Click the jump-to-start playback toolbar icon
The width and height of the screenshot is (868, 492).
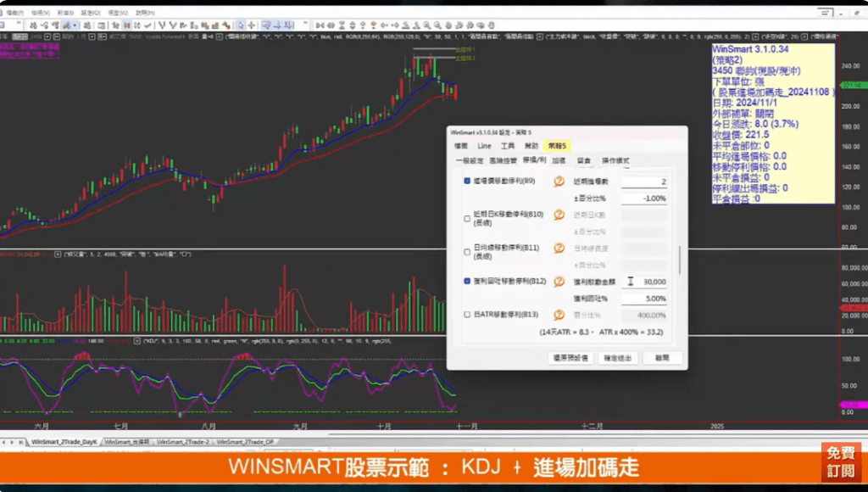(320, 25)
